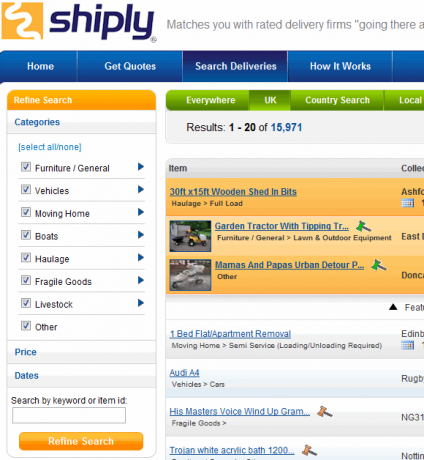Open His Masters Voice Wind Up listing

pos(239,412)
